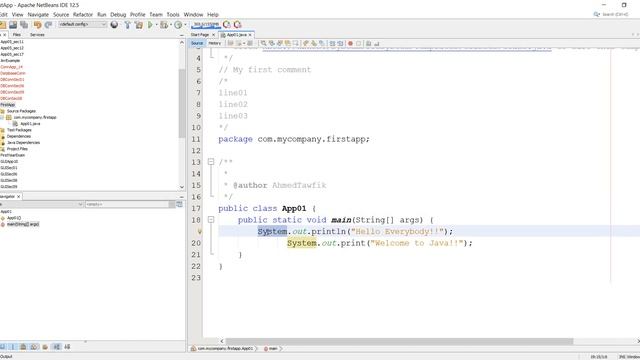Viewport: 640px width, 360px height.
Task: Open the Run Project dropdown arrow
Action: coord(156,25)
